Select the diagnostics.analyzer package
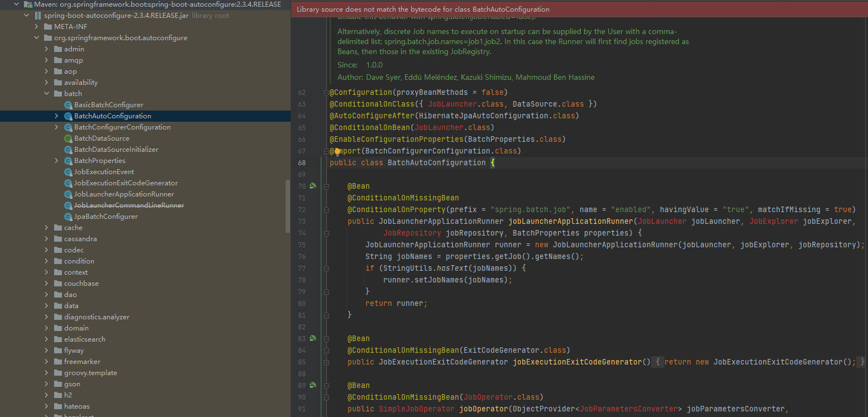Viewport: 868px width, 417px height. 97,317
